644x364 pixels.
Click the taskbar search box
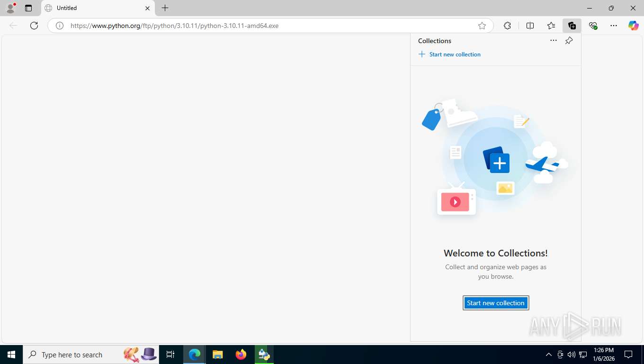[91, 355]
